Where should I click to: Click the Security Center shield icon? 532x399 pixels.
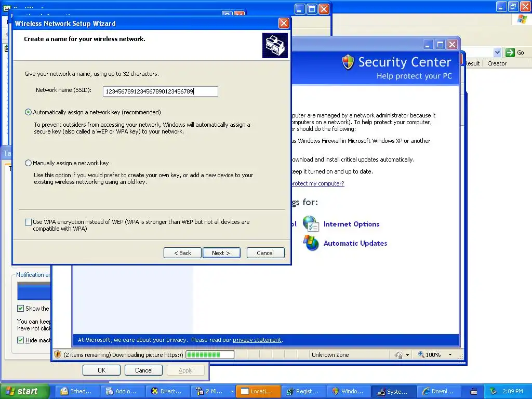[348, 62]
